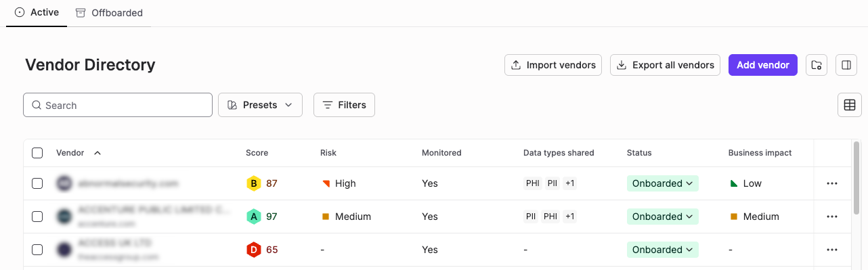Click the Risk column header
The image size is (868, 270).
(328, 153)
